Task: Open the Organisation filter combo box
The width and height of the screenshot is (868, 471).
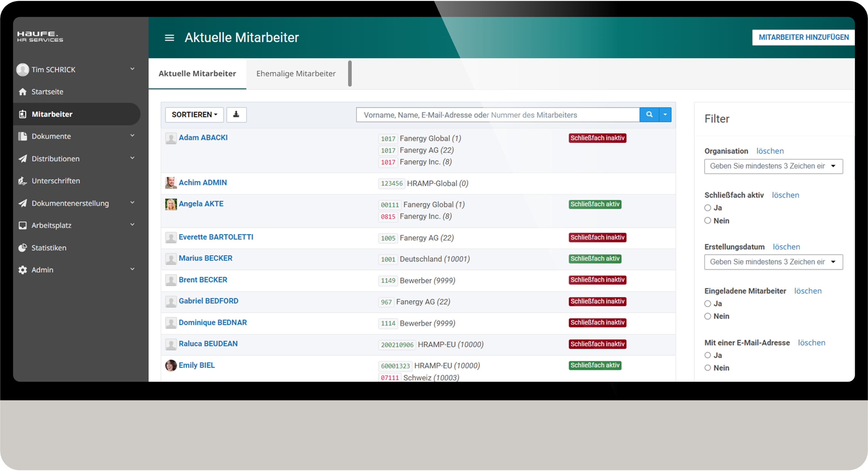Action: (x=773, y=167)
